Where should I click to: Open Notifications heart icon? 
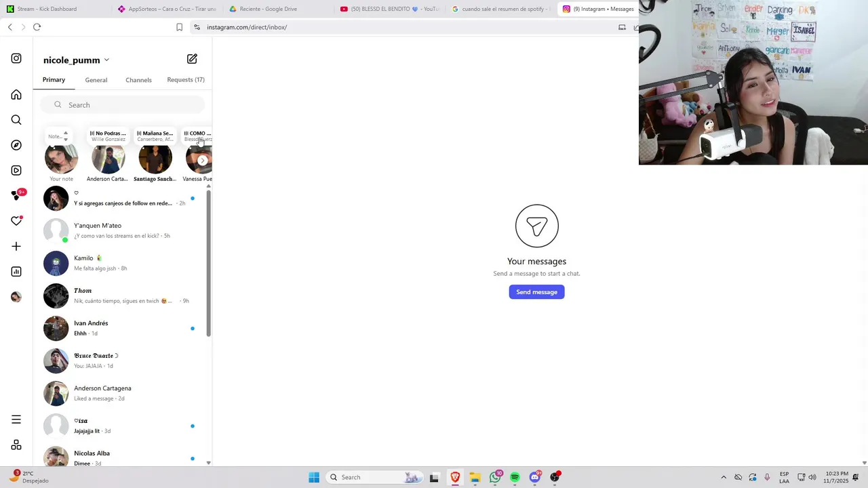point(17,220)
